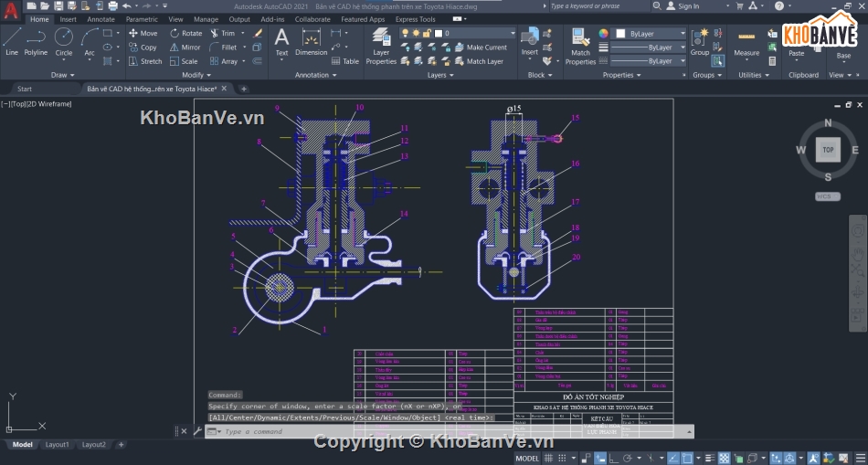This screenshot has width=868, height=465.
Task: Click the Group objects icon
Action: [x=700, y=41]
